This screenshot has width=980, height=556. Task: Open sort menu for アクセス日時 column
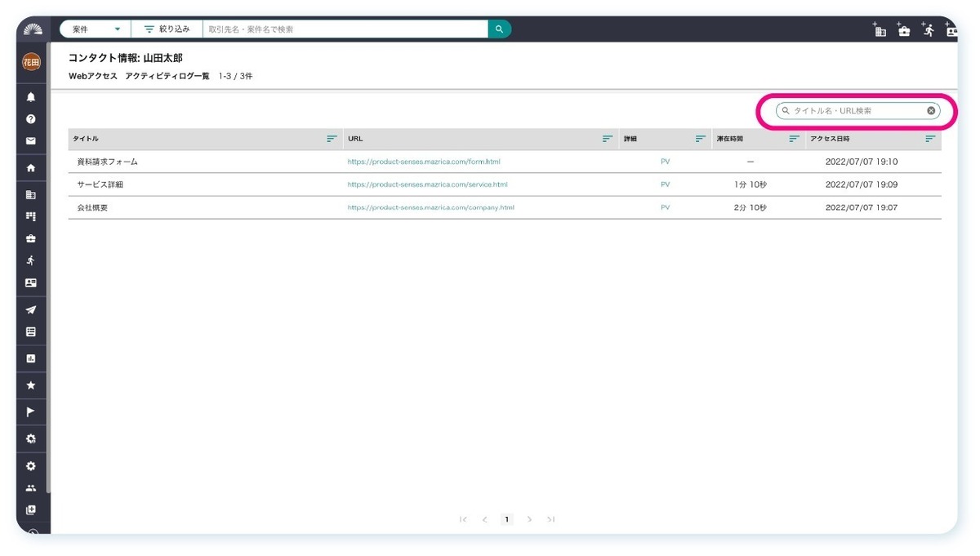930,140
